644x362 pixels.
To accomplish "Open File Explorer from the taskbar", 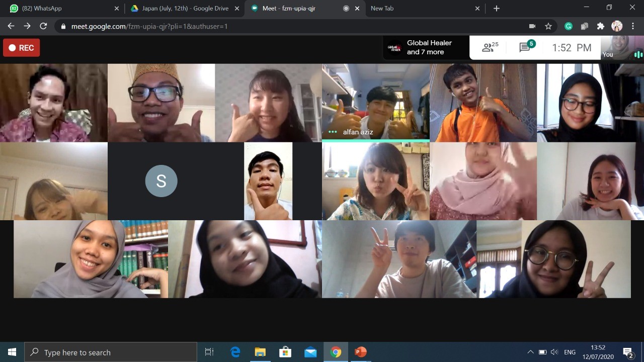I will [x=260, y=352].
